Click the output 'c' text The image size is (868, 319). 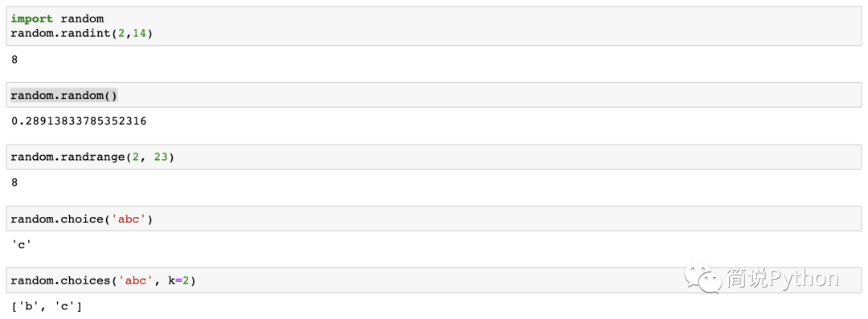pyautogui.click(x=20, y=243)
